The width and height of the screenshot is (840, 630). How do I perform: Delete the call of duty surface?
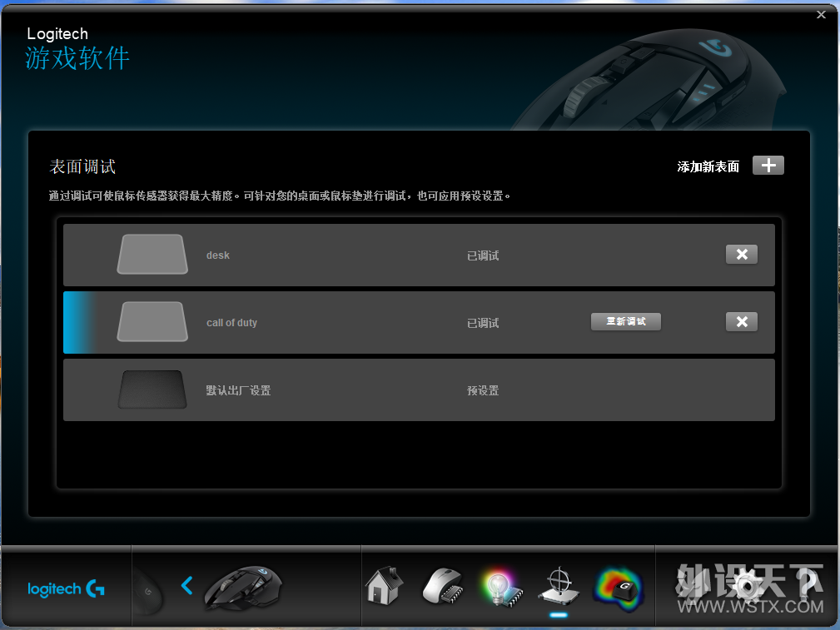742,322
